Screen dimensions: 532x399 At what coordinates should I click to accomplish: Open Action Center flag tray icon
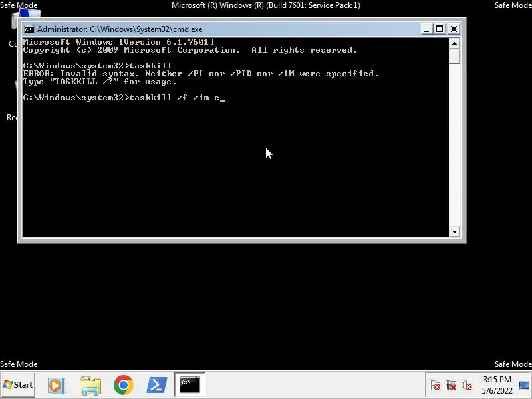click(434, 386)
